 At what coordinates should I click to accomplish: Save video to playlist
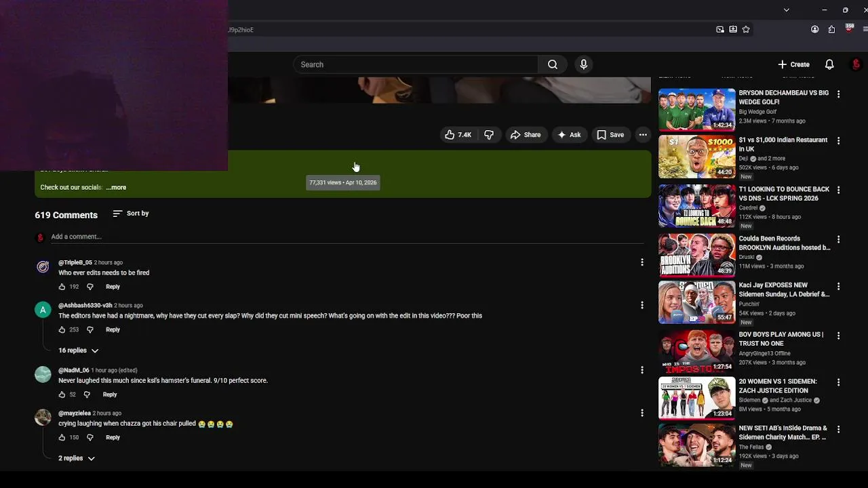point(610,135)
